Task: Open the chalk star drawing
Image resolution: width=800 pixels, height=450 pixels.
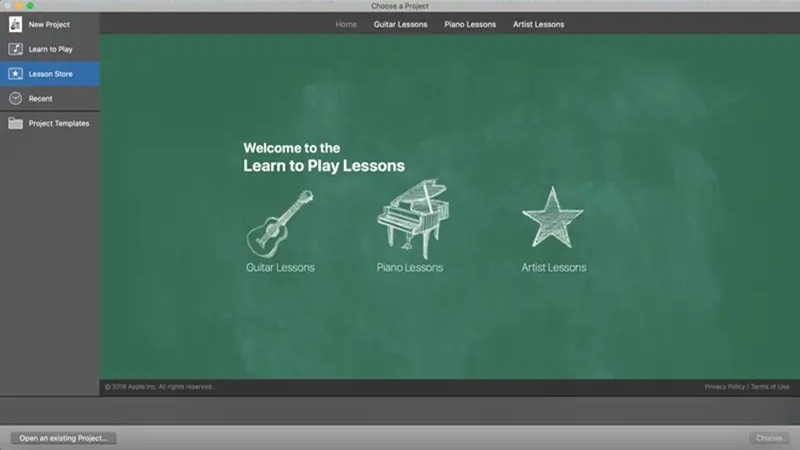Action: [553, 217]
